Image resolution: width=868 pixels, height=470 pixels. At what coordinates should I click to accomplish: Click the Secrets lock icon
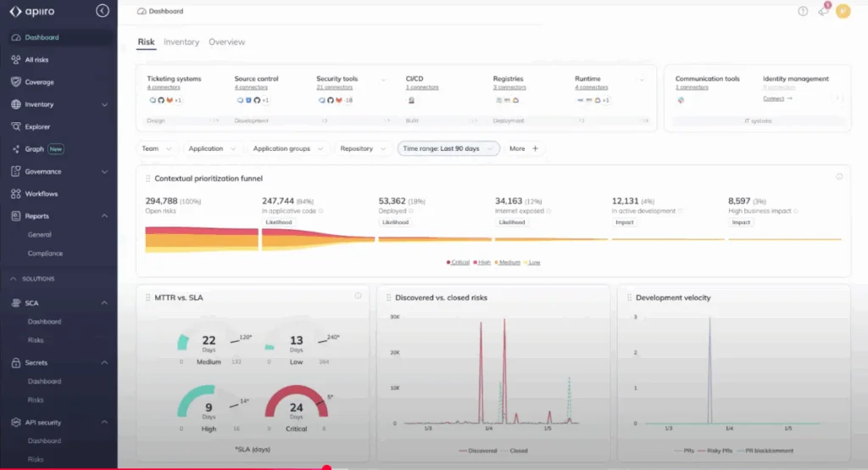[x=15, y=362]
